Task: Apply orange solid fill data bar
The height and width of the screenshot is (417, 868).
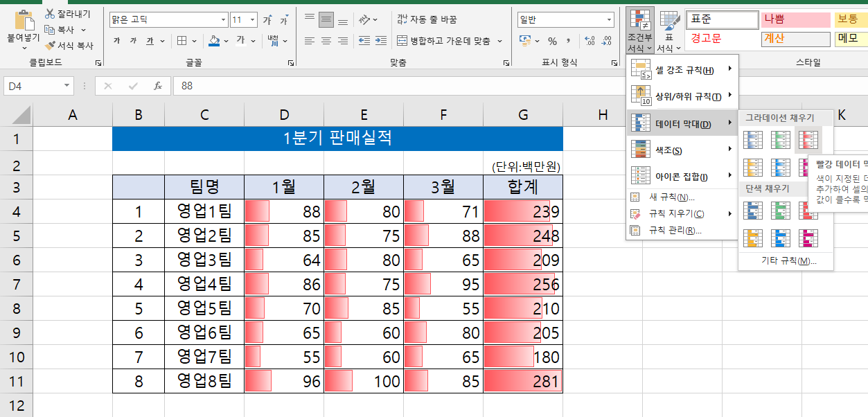Action: (x=753, y=238)
